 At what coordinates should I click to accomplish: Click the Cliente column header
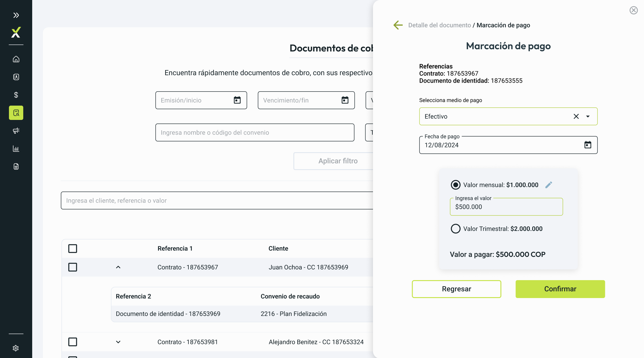[278, 249]
